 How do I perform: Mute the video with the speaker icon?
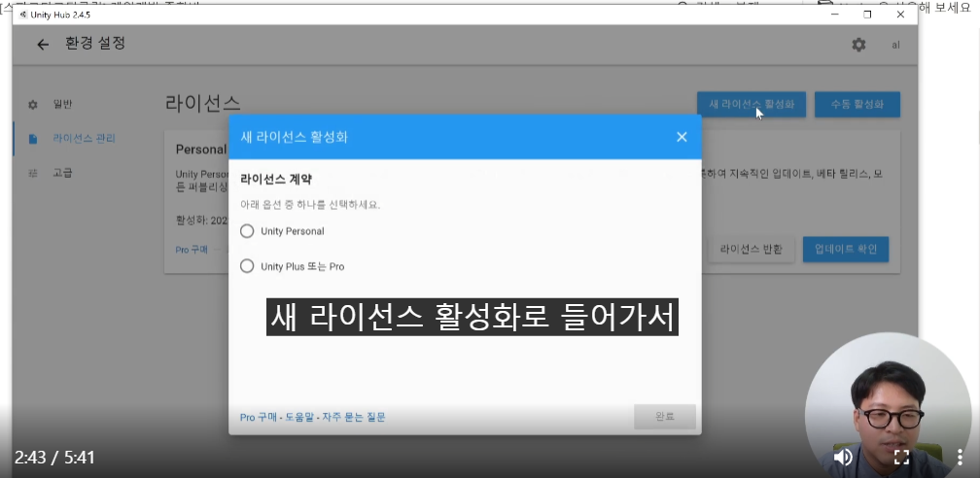click(843, 457)
